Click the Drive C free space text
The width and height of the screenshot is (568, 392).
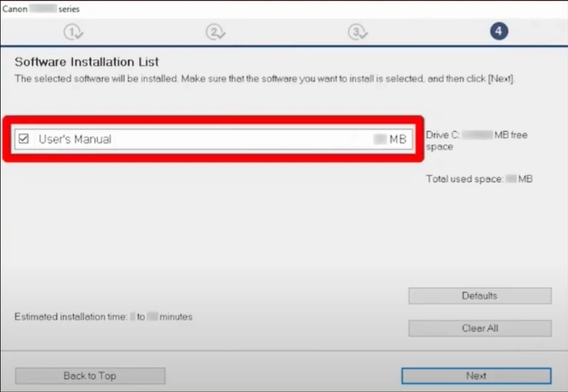477,141
